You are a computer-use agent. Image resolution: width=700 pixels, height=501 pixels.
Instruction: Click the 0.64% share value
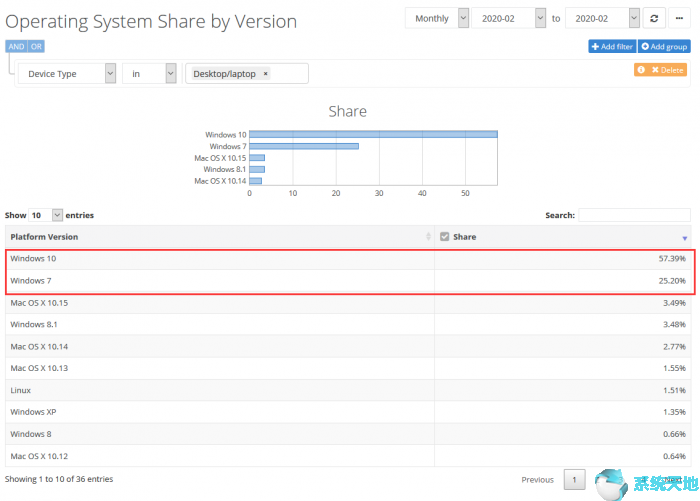pos(674,456)
